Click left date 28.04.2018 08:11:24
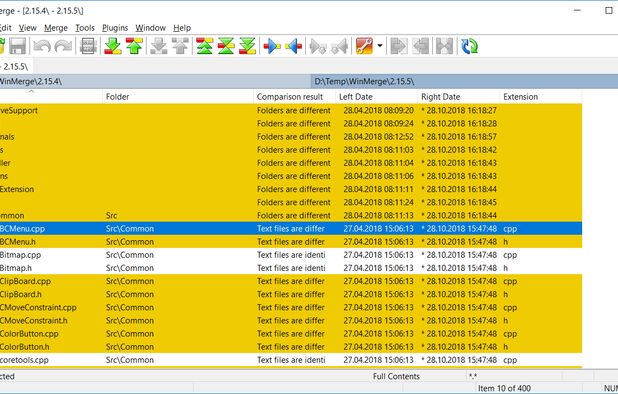 point(378,203)
